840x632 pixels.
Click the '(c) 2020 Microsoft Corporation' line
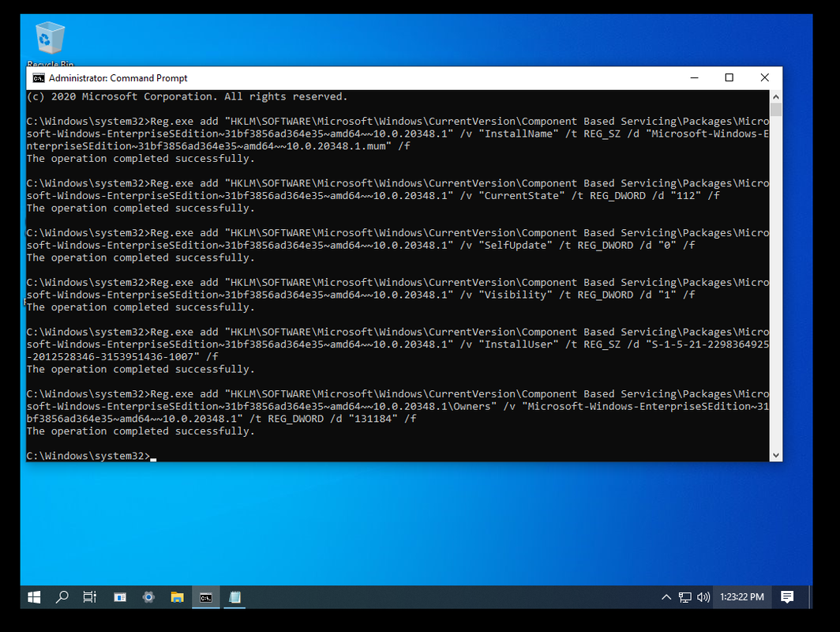(x=187, y=97)
